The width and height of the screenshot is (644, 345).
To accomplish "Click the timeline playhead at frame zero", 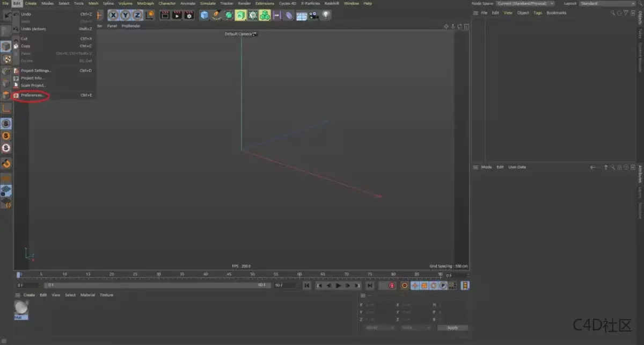I will (x=19, y=275).
